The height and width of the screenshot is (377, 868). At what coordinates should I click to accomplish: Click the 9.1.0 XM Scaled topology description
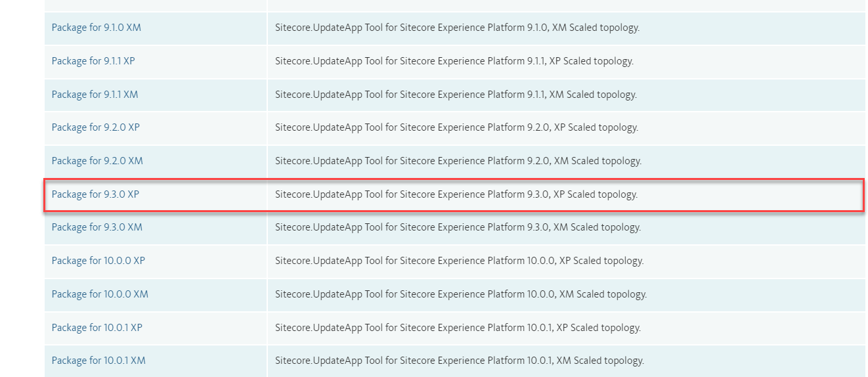coord(457,28)
